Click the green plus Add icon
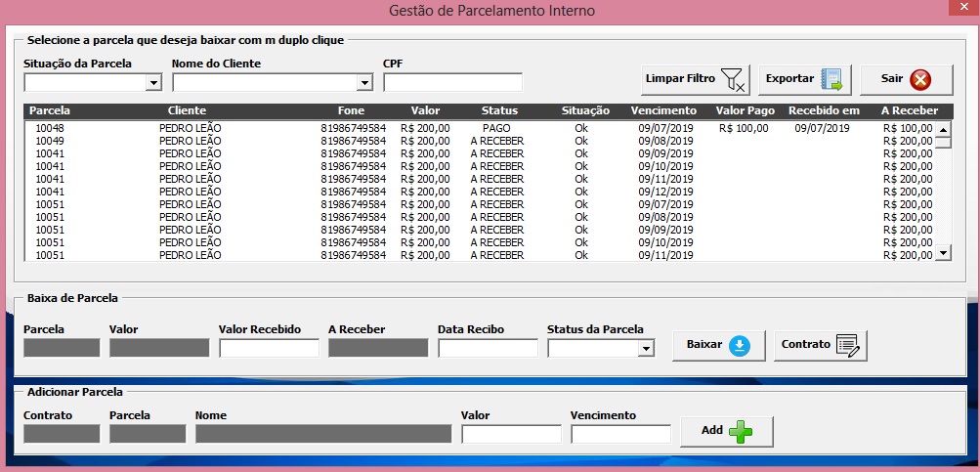The width and height of the screenshot is (980, 472). tap(741, 431)
